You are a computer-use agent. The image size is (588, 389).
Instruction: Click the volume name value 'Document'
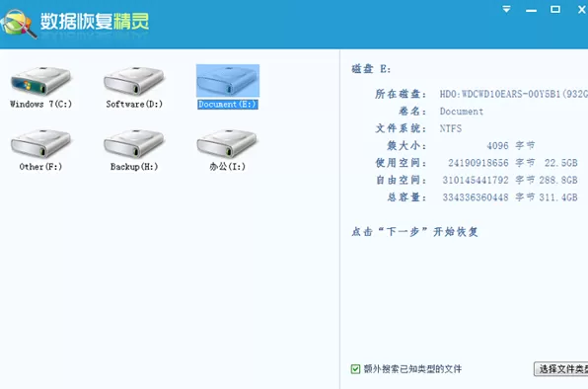[462, 112]
